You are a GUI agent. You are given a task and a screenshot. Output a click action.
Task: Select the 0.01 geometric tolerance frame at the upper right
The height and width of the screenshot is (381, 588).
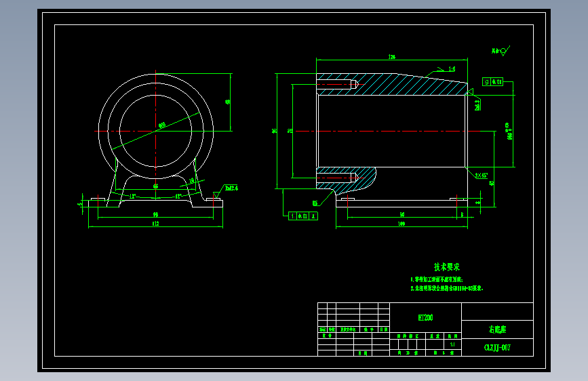[x=492, y=82]
